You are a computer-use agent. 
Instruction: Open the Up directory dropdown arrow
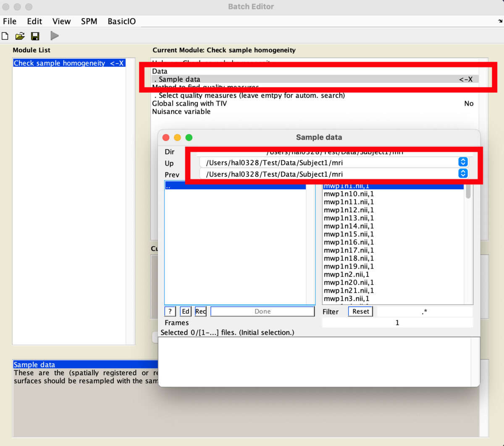463,162
